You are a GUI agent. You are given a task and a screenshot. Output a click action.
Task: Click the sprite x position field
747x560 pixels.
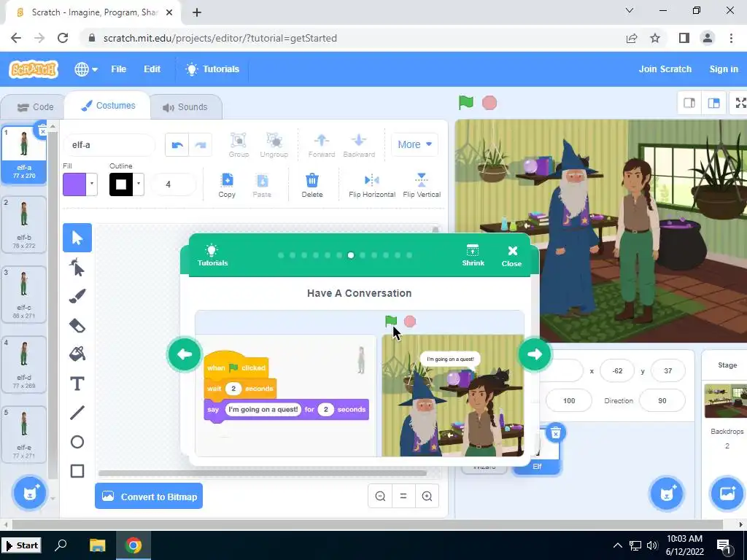[617, 370]
